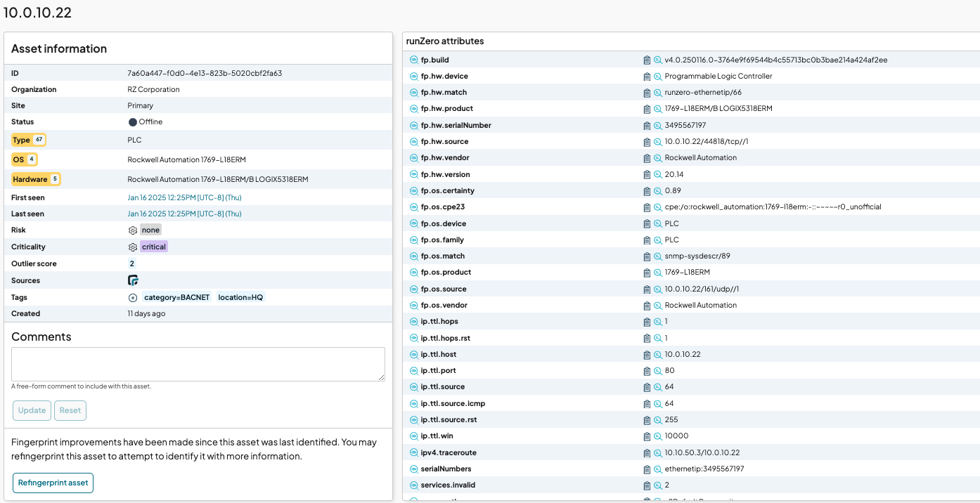
Task: Click the category=BACNET tag
Action: pos(177,298)
